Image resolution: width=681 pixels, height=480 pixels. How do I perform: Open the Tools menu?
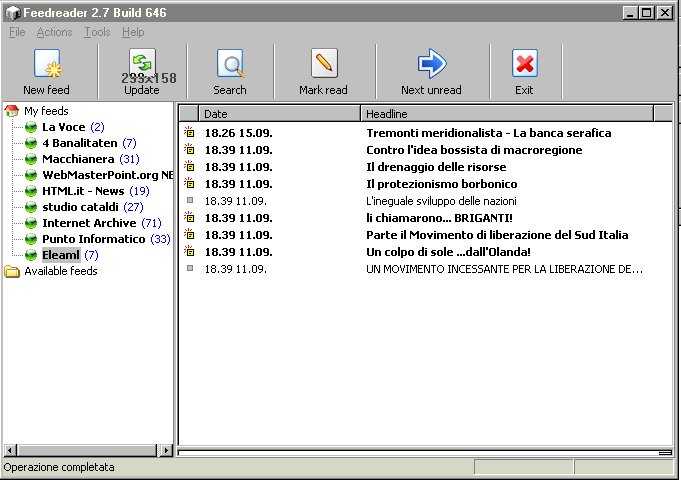98,32
